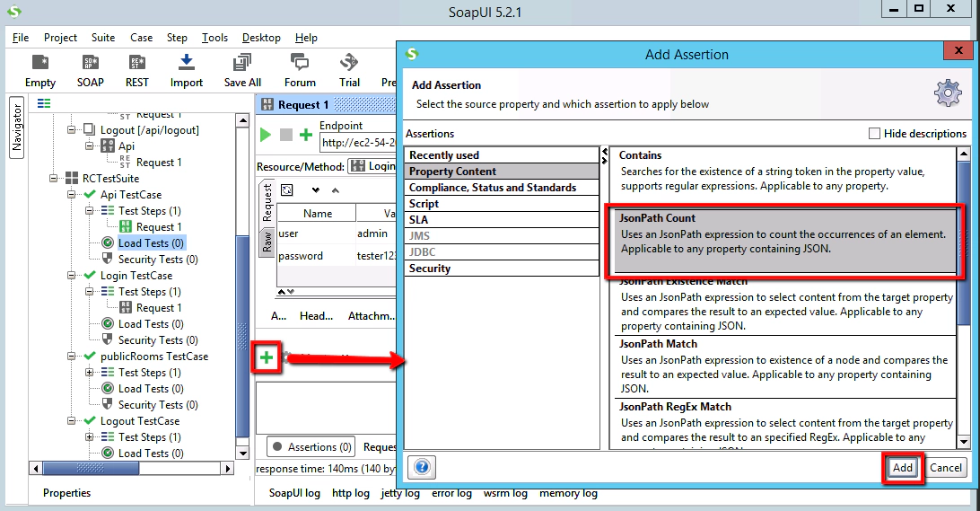Select the Compliance, Status and Standards category
This screenshot has width=980, height=511.
point(502,188)
